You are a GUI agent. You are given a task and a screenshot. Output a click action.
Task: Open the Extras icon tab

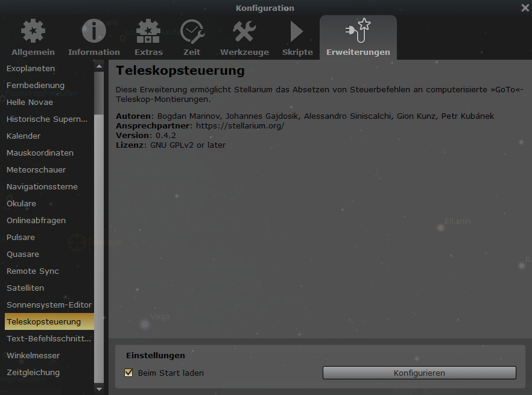pos(148,37)
